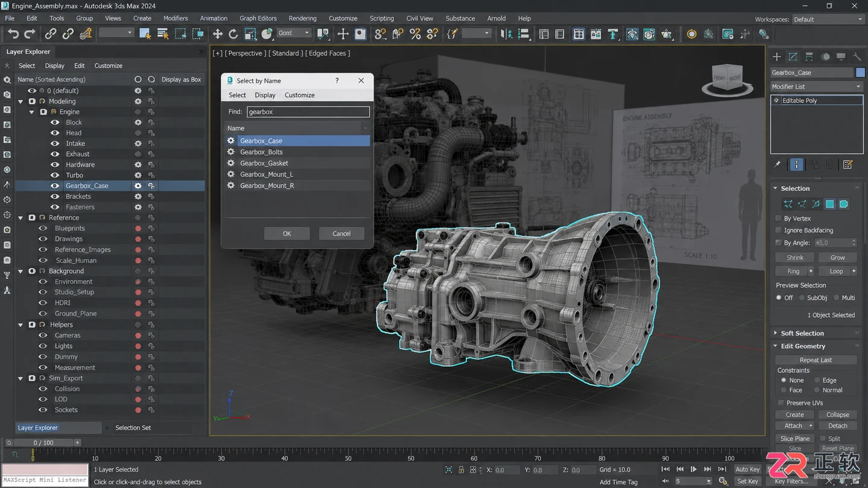This screenshot has width=868, height=488.
Task: Choose Element sub-object level icon
Action: coord(844,204)
